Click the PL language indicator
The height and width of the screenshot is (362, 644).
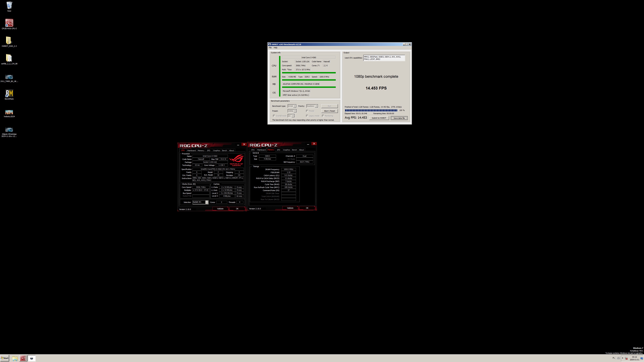[x=613, y=358]
